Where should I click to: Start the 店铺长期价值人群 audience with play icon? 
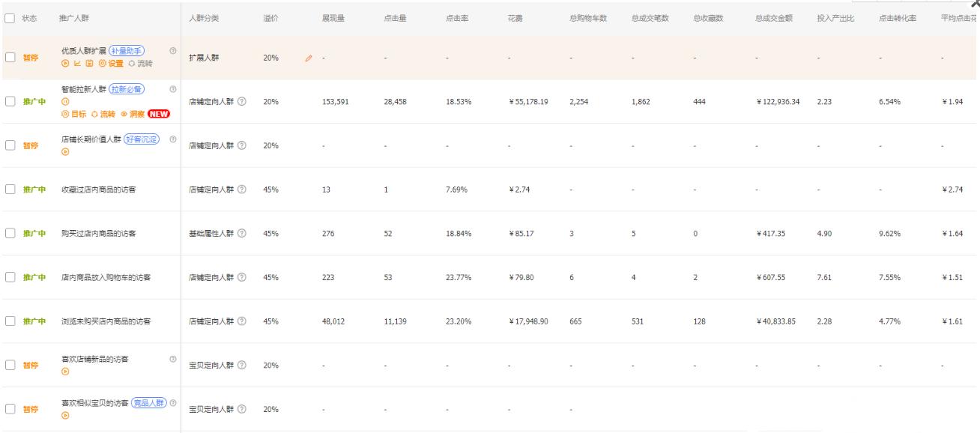[64, 152]
